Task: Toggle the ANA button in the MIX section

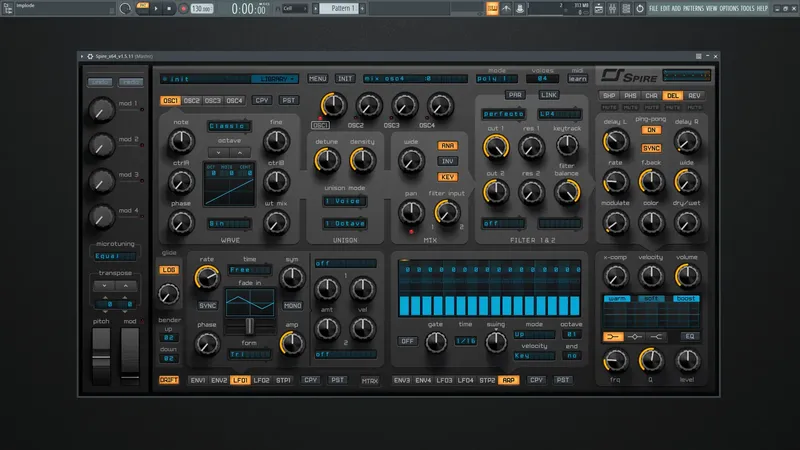Action: [x=447, y=146]
